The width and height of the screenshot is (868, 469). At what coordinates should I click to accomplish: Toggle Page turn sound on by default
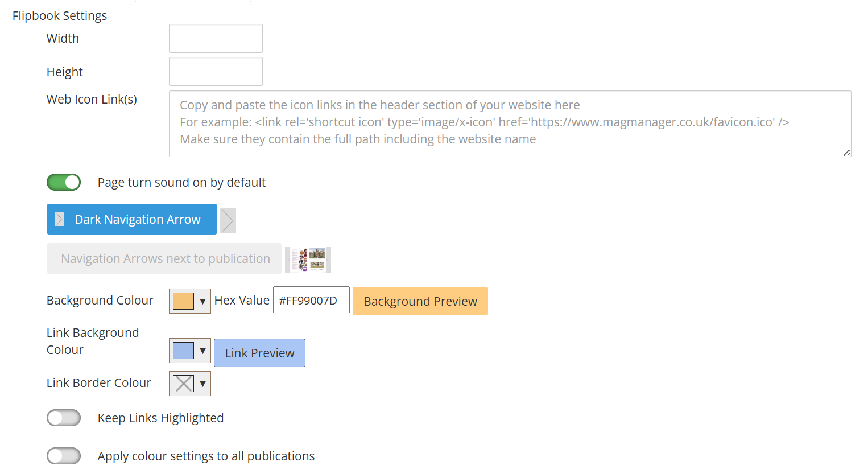click(64, 182)
